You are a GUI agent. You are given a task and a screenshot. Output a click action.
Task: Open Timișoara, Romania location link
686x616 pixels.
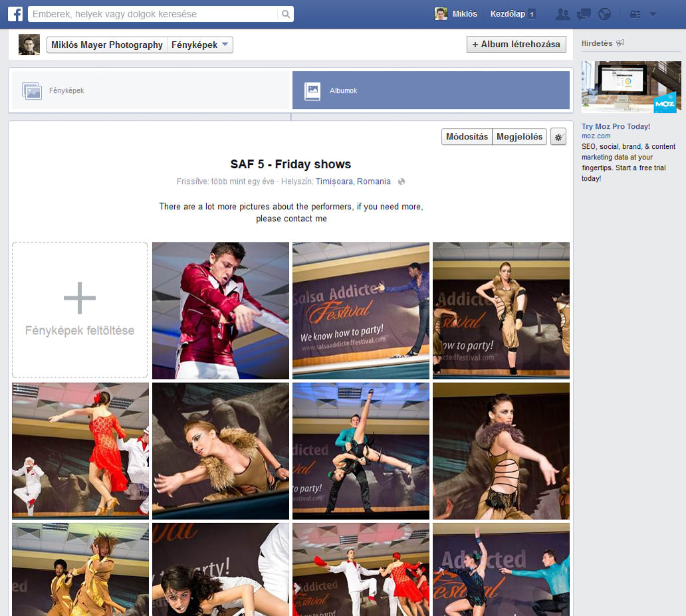(353, 181)
